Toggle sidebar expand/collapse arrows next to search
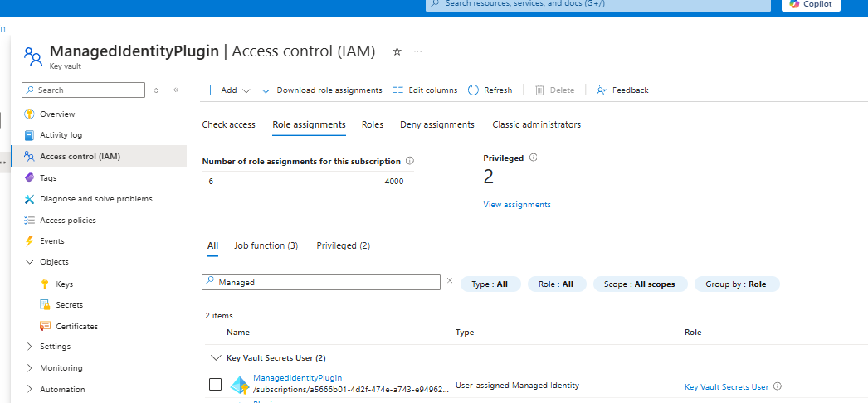Image resolution: width=868 pixels, height=403 pixels. 156,90
